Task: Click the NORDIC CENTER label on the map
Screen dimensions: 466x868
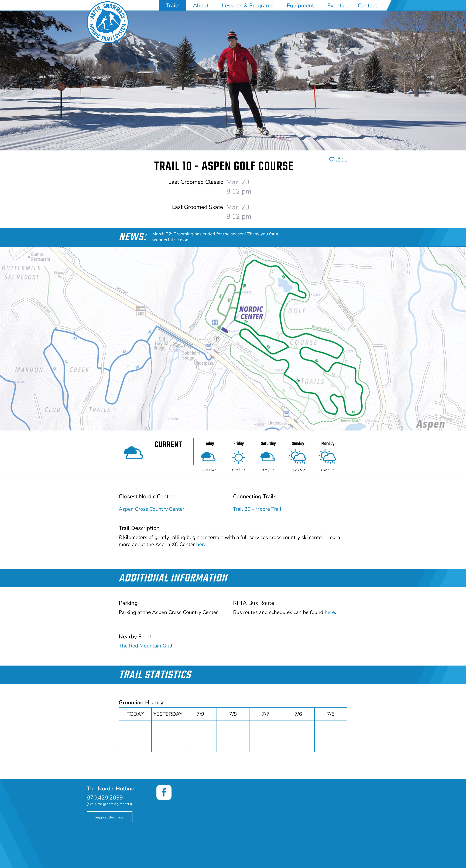Action: click(251, 313)
